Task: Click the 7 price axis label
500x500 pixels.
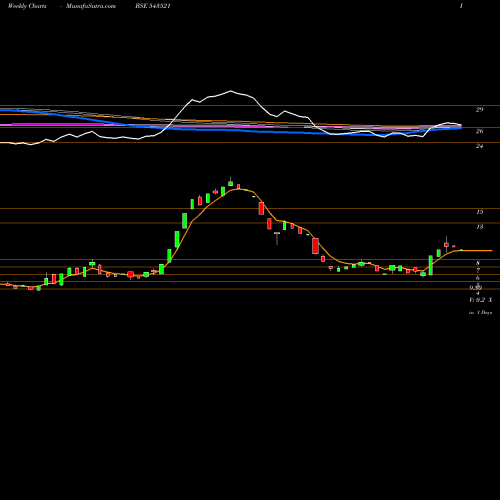Action: click(x=478, y=271)
